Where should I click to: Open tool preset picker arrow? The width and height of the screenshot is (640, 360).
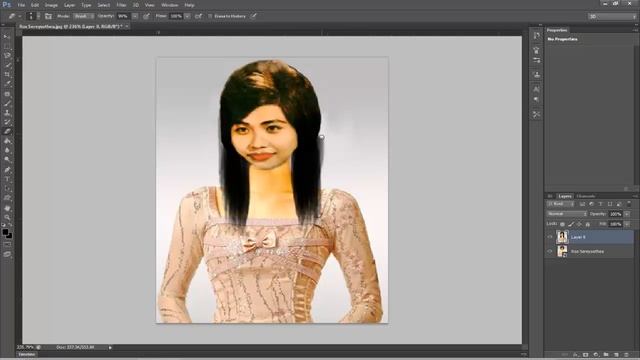(19, 16)
